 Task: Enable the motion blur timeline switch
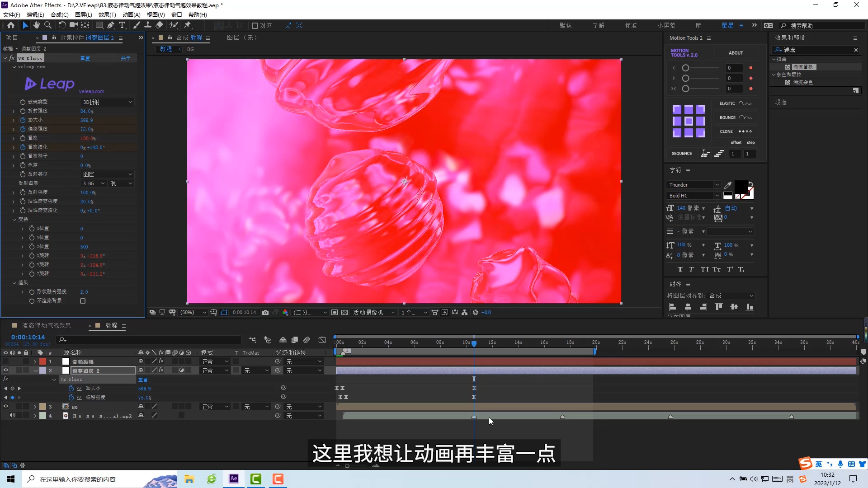(307, 340)
